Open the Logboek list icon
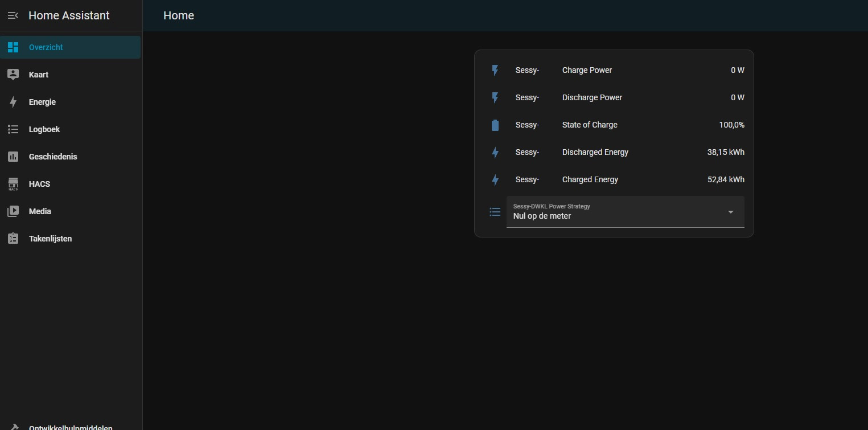This screenshot has height=430, width=868. click(13, 129)
